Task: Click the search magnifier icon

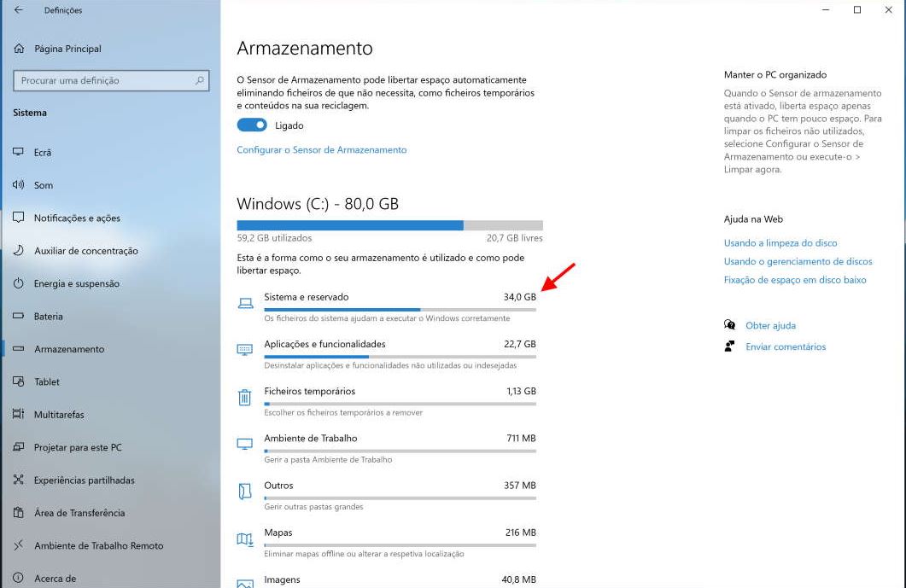Action: click(x=199, y=80)
